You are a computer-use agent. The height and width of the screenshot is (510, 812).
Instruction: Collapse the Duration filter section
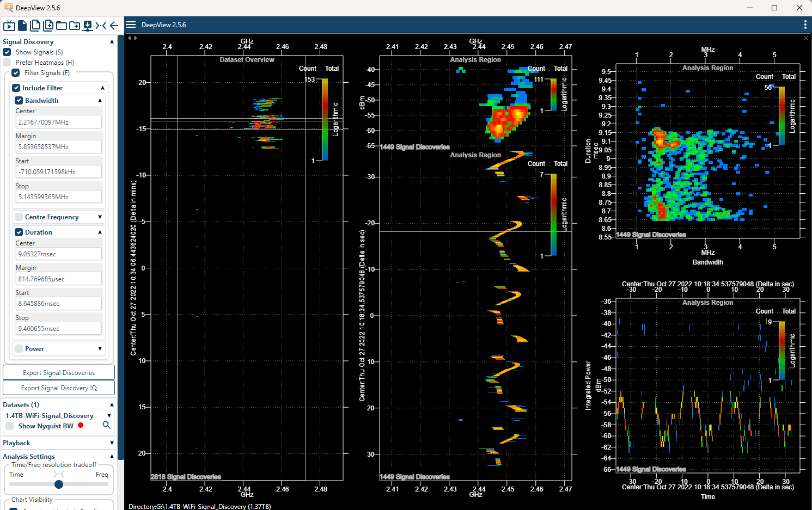click(101, 232)
